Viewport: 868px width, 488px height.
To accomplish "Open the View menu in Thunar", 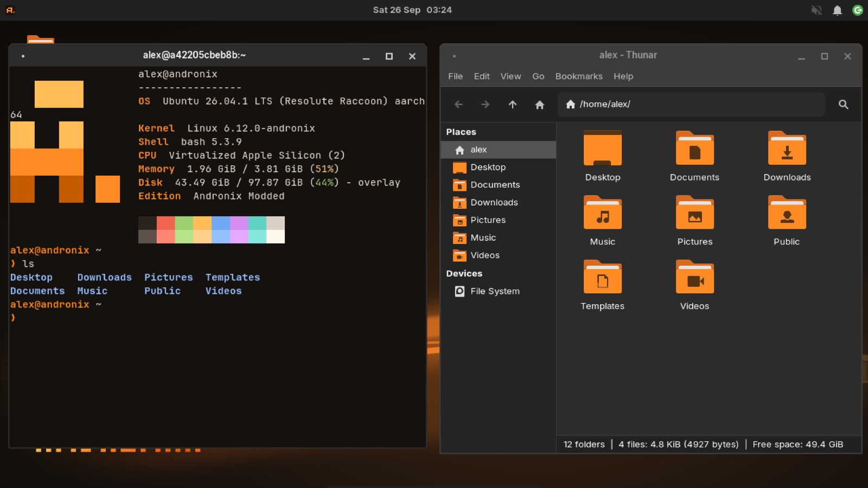I will (510, 76).
